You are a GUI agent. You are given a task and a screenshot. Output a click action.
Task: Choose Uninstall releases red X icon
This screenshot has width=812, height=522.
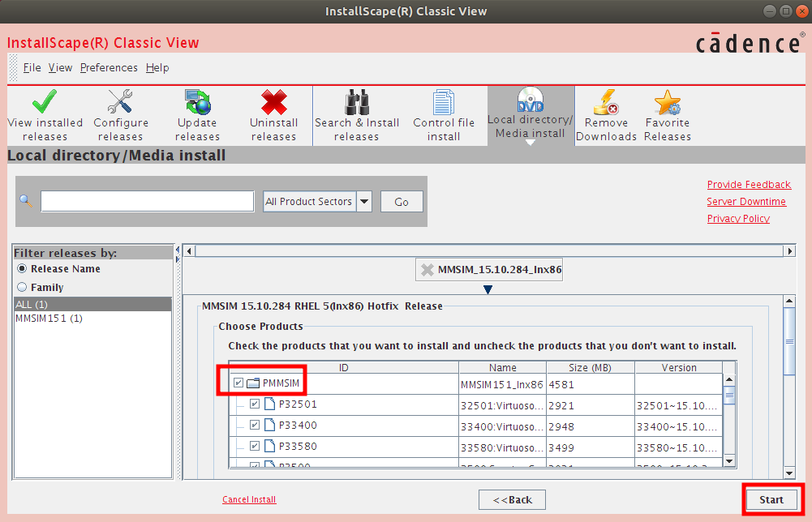[x=274, y=102]
